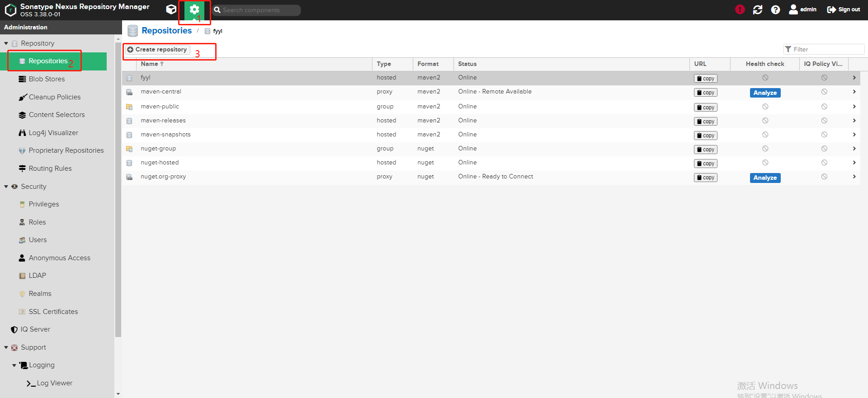Viewport: 868px width, 398px height.
Task: Open maven-releases row chevron arrow
Action: 854,121
